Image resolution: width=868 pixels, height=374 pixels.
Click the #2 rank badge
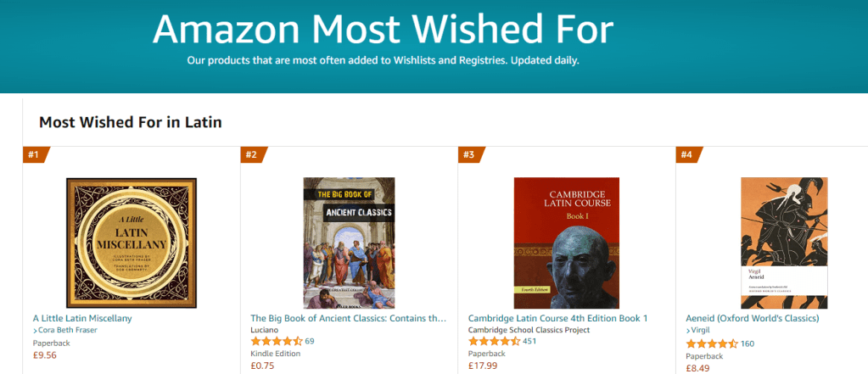[253, 154]
